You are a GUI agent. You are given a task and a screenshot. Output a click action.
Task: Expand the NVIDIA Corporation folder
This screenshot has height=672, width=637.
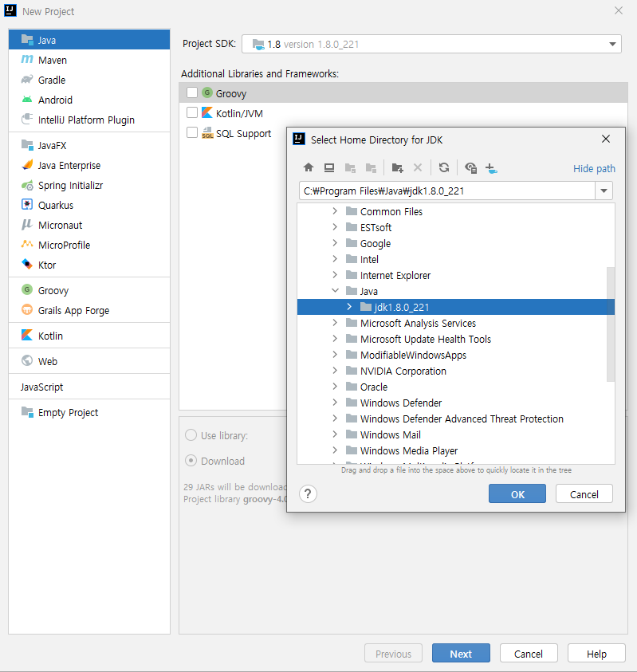(x=335, y=371)
